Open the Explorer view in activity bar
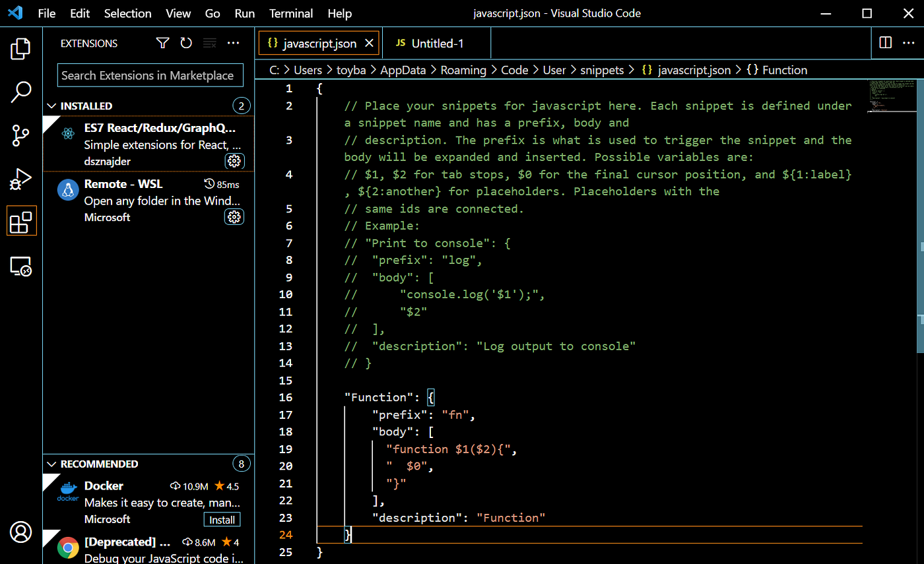This screenshot has width=924, height=564. (21, 49)
